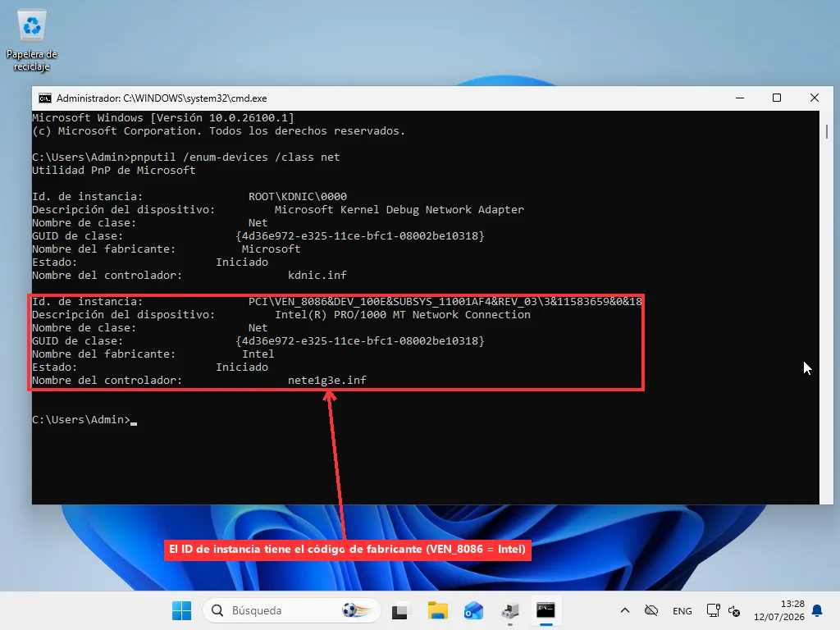Open the clock showing 13:28
840x630 pixels.
click(x=779, y=610)
